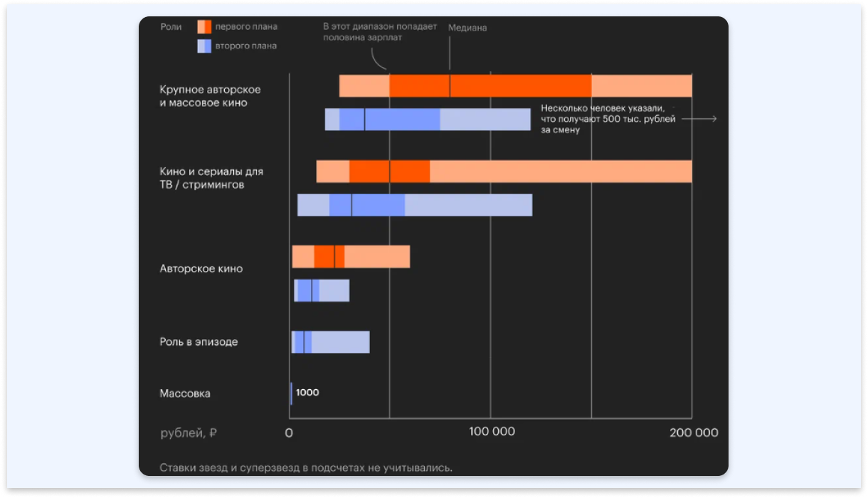Click the '1000' value next to the Массовка bar
This screenshot has width=868, height=498.
307,393
